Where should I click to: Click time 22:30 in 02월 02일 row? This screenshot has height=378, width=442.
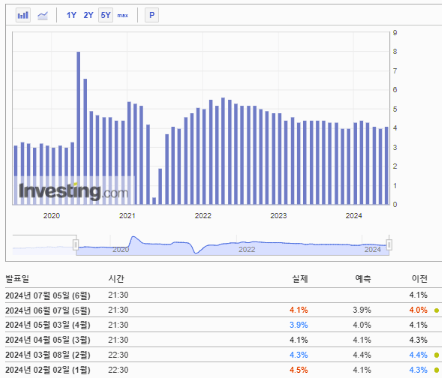pos(118,370)
